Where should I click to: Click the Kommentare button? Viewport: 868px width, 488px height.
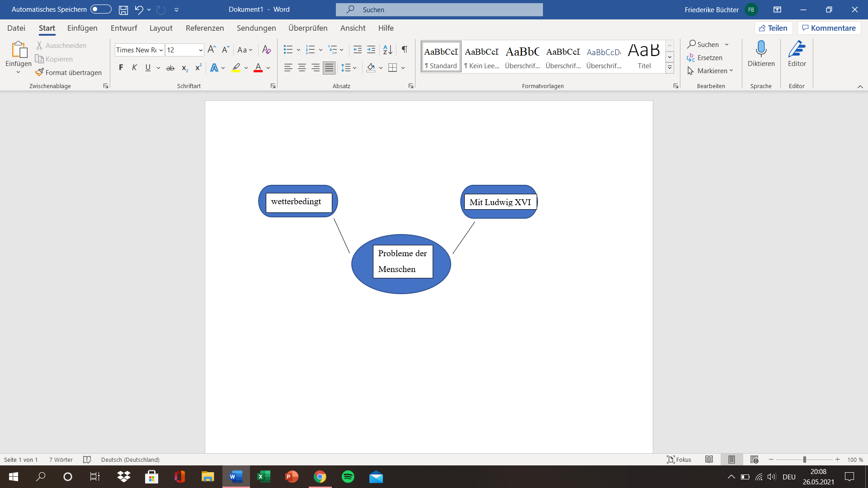[829, 28]
